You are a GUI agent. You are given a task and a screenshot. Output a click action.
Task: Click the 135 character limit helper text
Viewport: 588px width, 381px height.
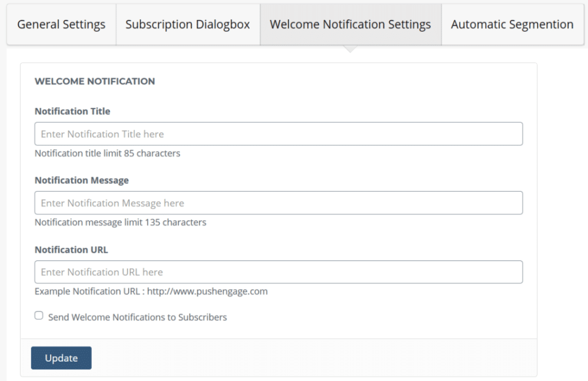click(x=120, y=222)
